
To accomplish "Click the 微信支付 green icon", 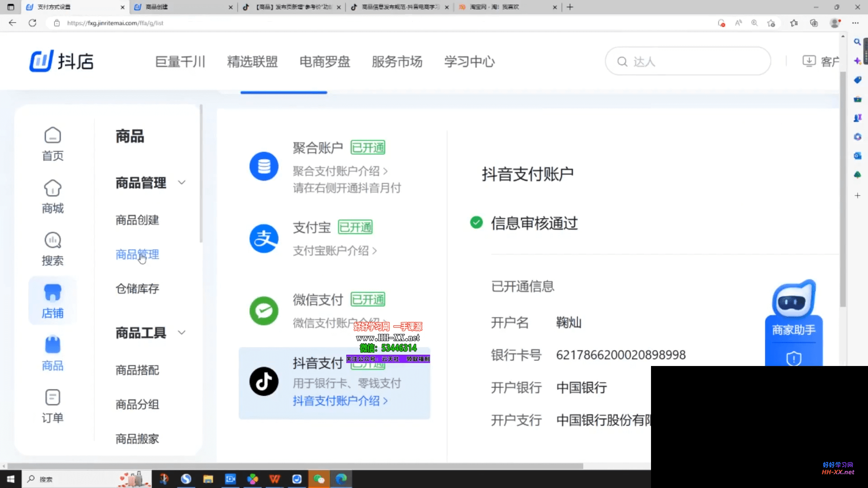I will coord(264,311).
